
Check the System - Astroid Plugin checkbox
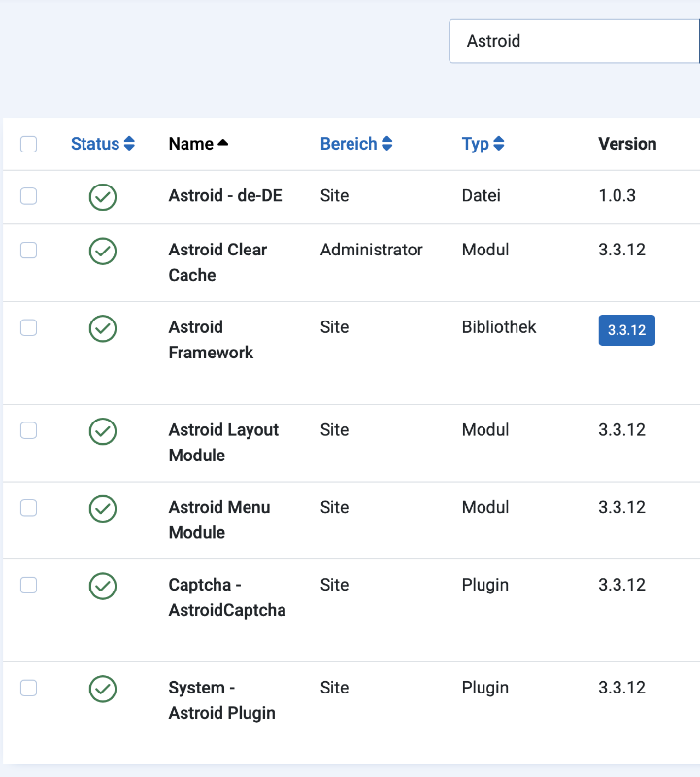(x=29, y=688)
